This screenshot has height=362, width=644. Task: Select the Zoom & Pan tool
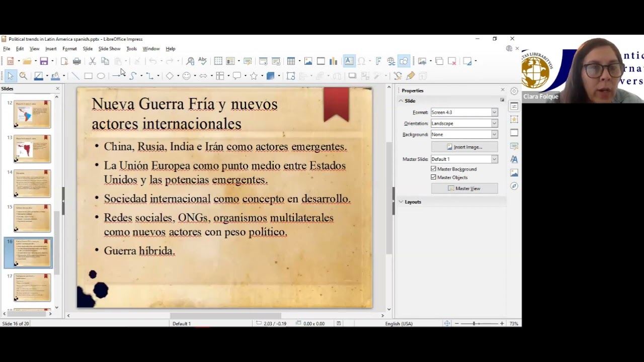pos(23,76)
